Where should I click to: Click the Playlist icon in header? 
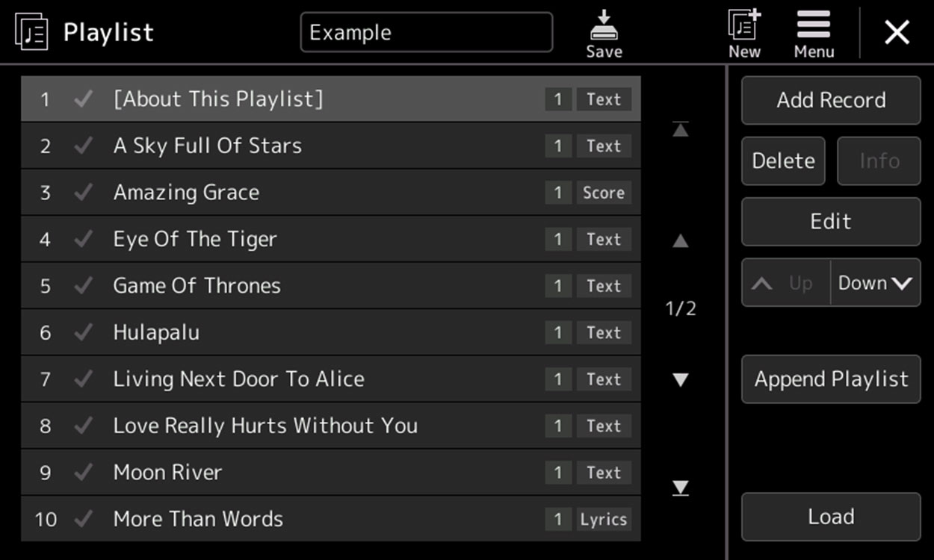[31, 33]
